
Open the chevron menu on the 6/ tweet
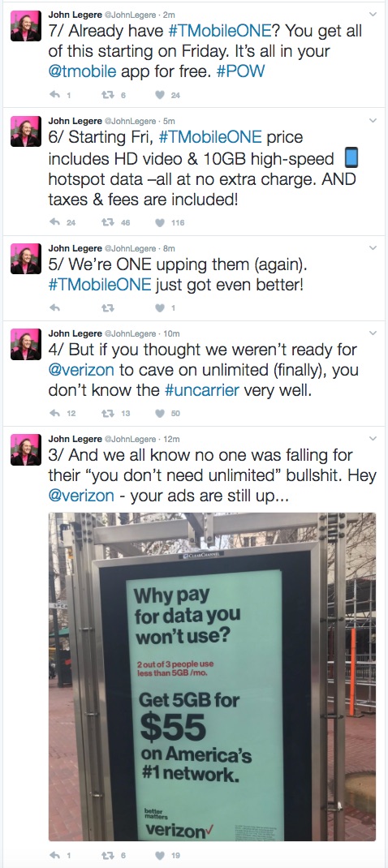click(x=373, y=120)
